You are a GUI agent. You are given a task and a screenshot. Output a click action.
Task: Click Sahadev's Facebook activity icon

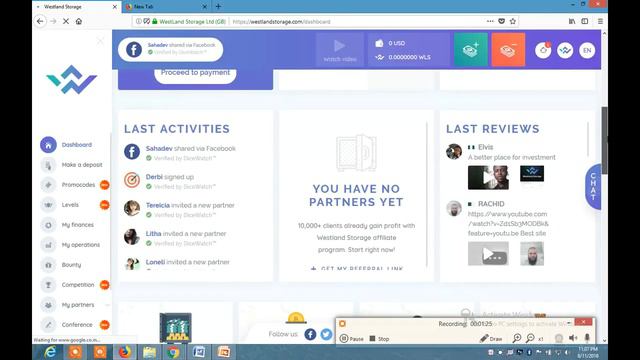click(132, 151)
